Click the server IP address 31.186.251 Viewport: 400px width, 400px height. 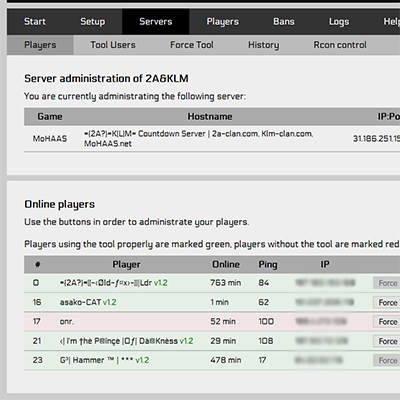click(376, 139)
